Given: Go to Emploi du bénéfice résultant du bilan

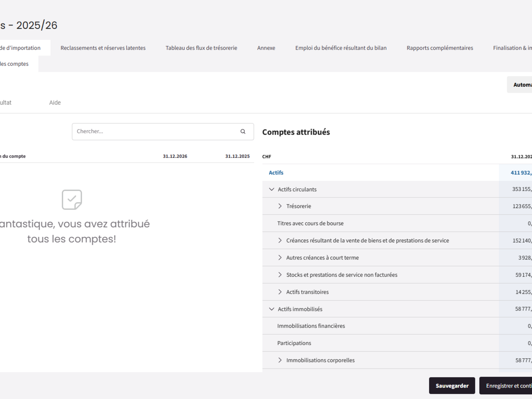Looking at the screenshot, I should [x=341, y=48].
